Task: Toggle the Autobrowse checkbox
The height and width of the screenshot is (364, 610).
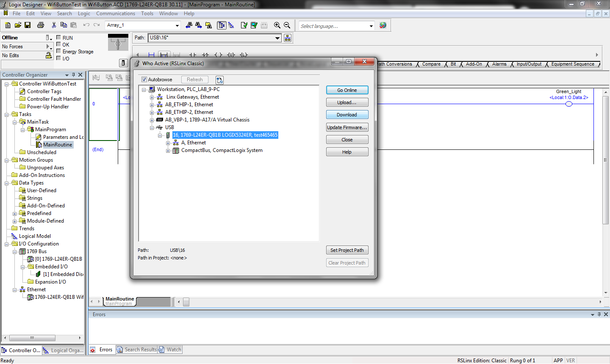Action: point(144,80)
